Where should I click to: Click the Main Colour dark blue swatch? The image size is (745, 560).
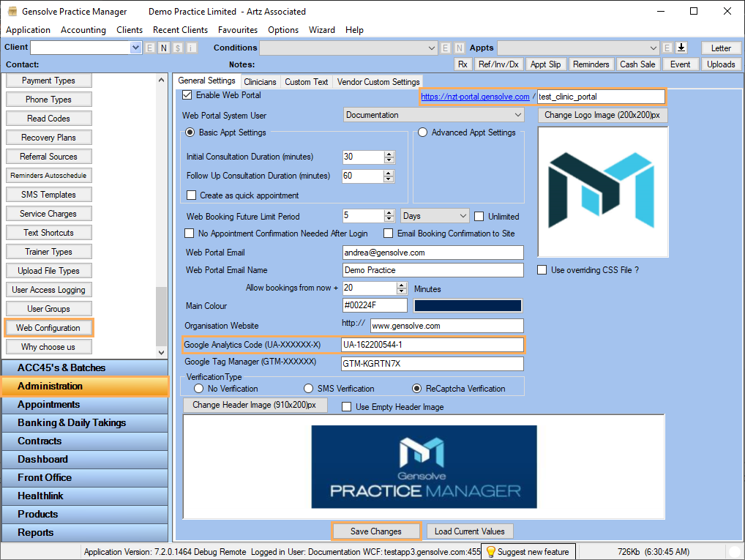tap(468, 306)
